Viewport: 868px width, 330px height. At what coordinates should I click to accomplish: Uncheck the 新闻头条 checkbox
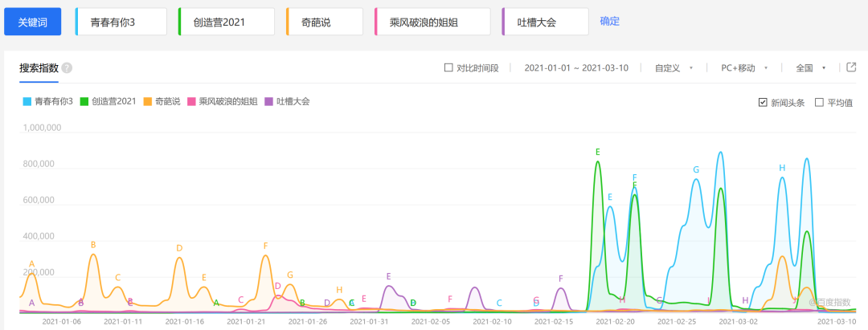[763, 102]
